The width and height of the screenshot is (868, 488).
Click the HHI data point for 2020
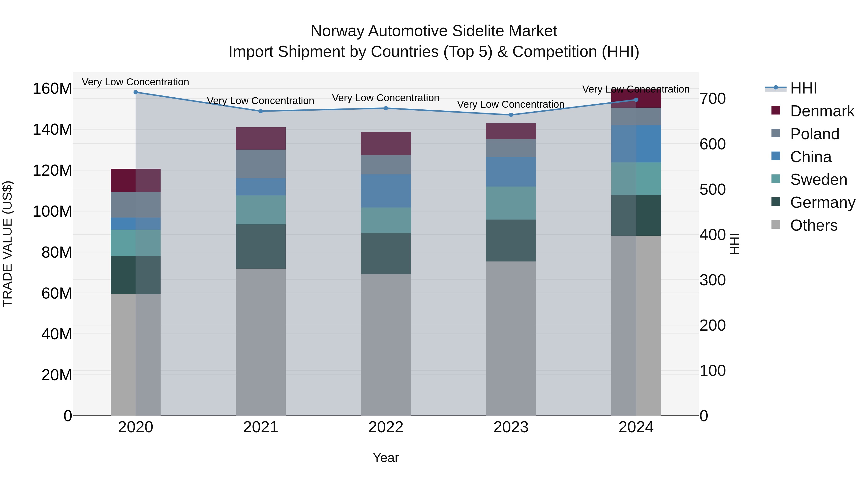pos(136,92)
